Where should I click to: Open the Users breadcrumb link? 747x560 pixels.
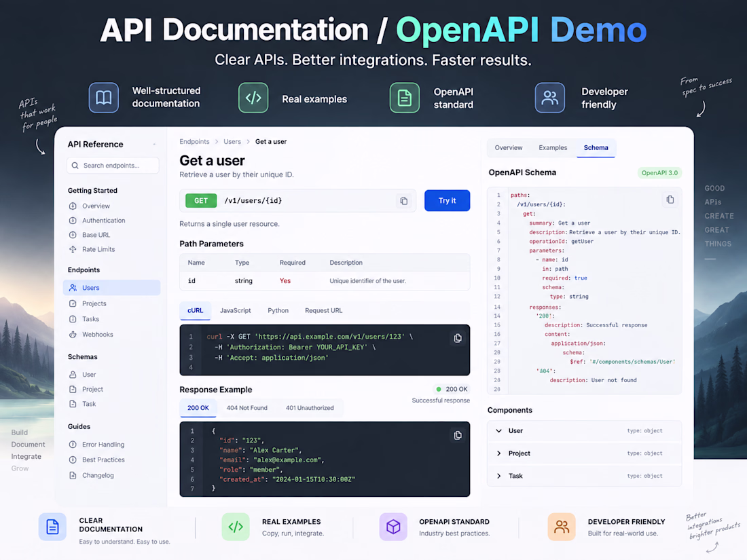(x=232, y=141)
